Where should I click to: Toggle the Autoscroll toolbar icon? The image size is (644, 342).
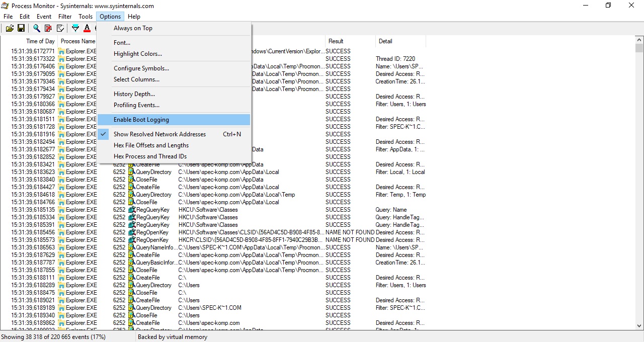pyautogui.click(x=48, y=29)
